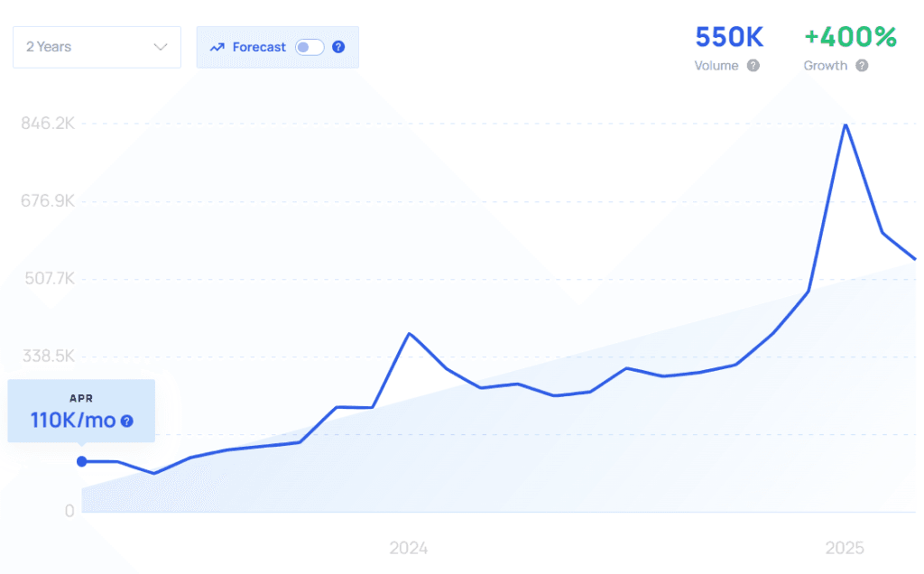Click the question mark icon beside Volume
Screen dimensions: 924x574
[x=753, y=66]
